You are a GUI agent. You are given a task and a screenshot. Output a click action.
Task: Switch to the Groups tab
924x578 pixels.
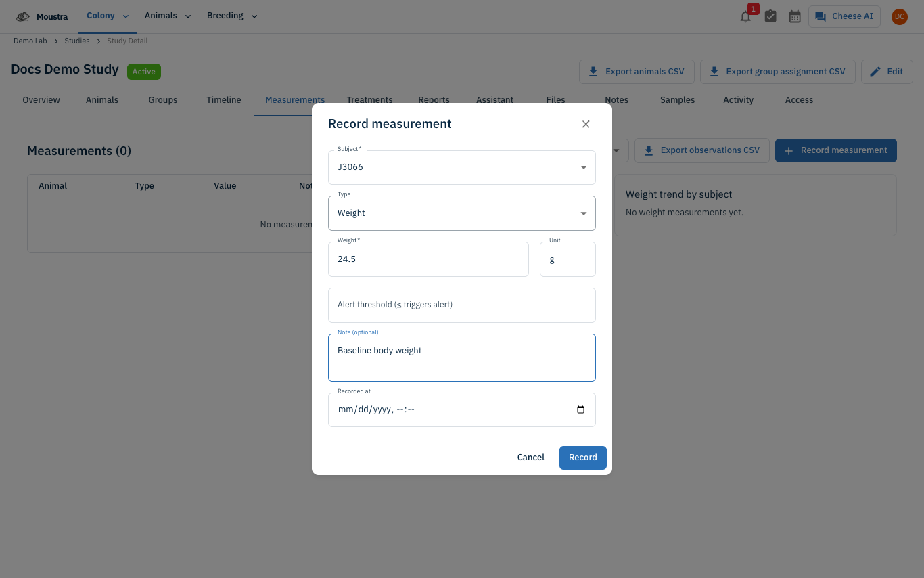pos(163,100)
